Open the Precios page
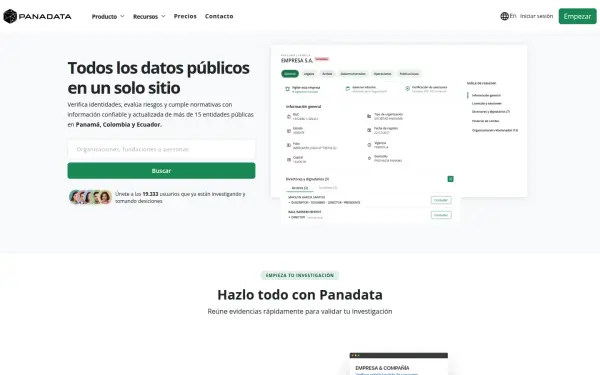600x375 pixels. click(x=185, y=16)
